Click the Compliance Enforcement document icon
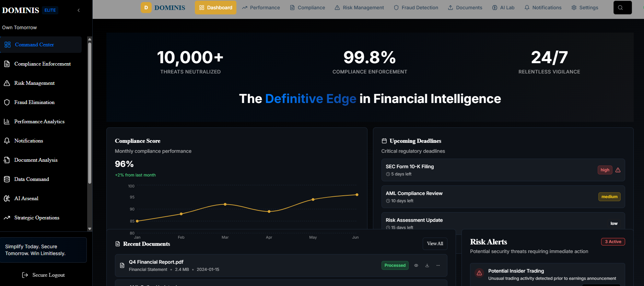The height and width of the screenshot is (286, 644). click(7, 64)
